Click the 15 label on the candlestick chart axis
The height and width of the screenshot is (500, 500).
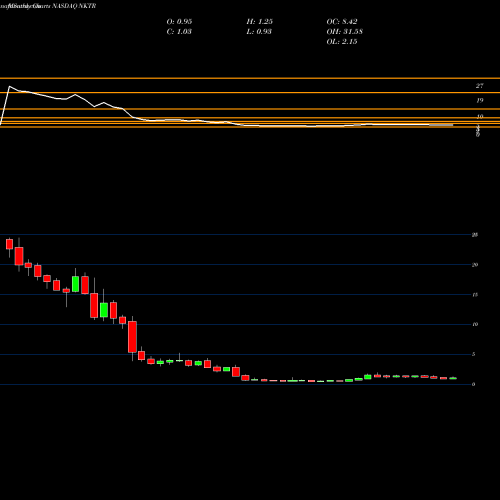coord(475,295)
